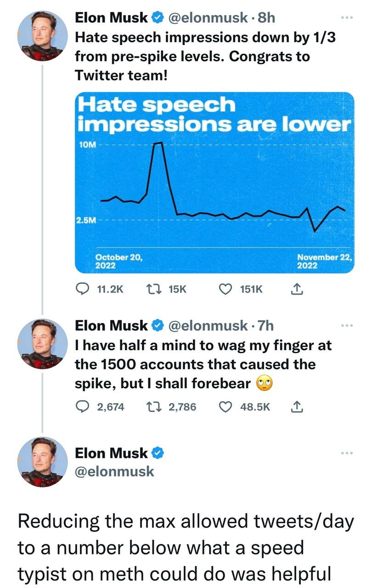Like the tweet with 151K likes

[x=225, y=289]
